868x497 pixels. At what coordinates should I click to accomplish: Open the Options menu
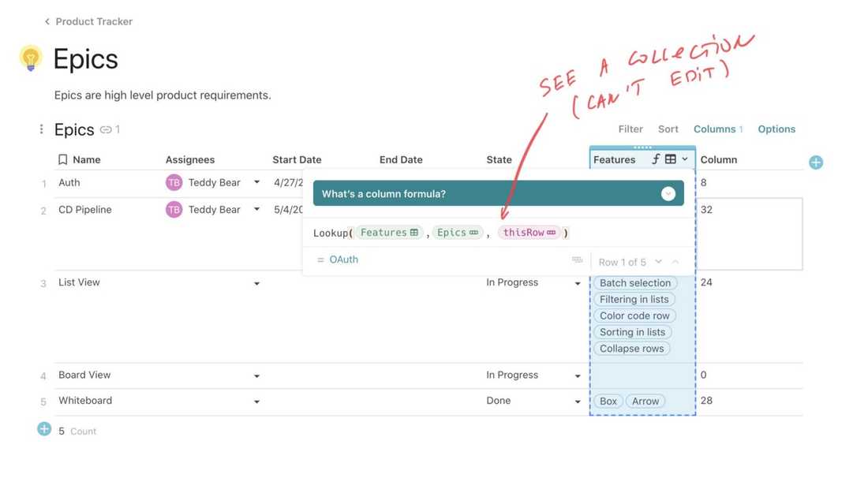click(776, 129)
